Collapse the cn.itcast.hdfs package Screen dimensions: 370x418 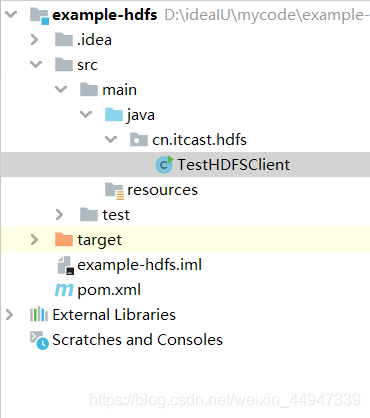tap(111, 139)
